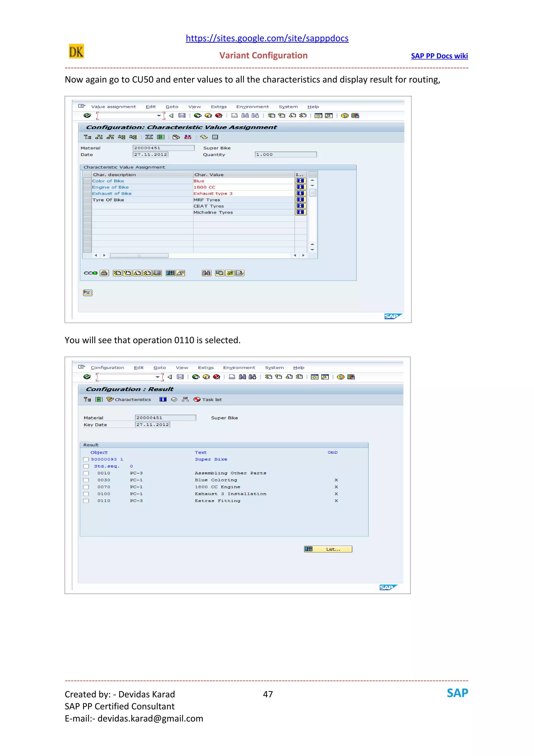Click Save icon in Value Assignment toolbar
534x756 pixels.
tap(182, 116)
